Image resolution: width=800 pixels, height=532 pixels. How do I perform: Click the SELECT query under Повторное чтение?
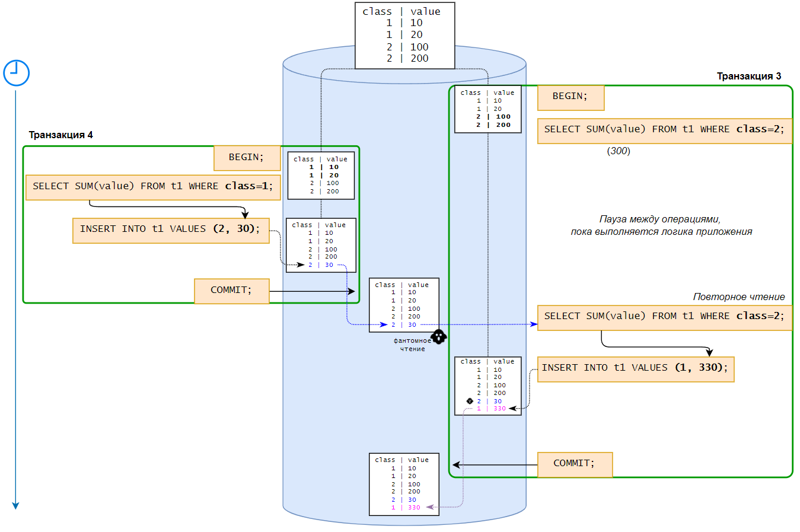coord(664,317)
